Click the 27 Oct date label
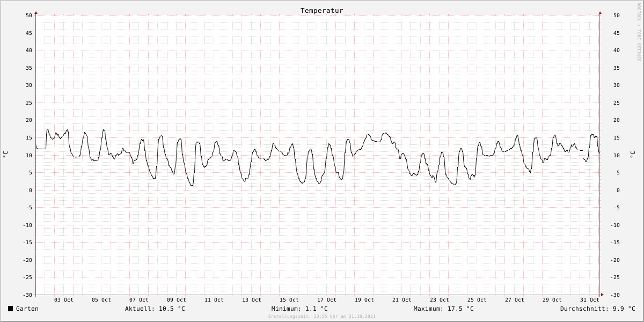 [x=515, y=300]
